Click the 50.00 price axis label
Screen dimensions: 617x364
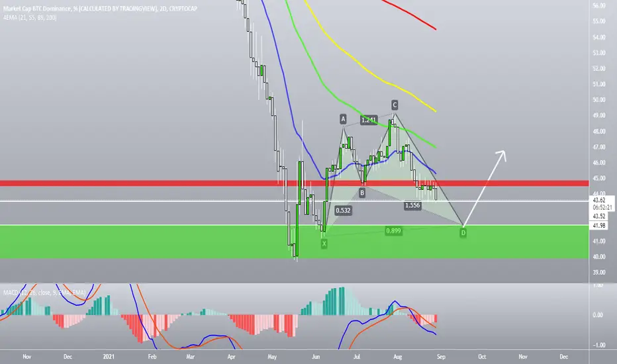(x=599, y=100)
